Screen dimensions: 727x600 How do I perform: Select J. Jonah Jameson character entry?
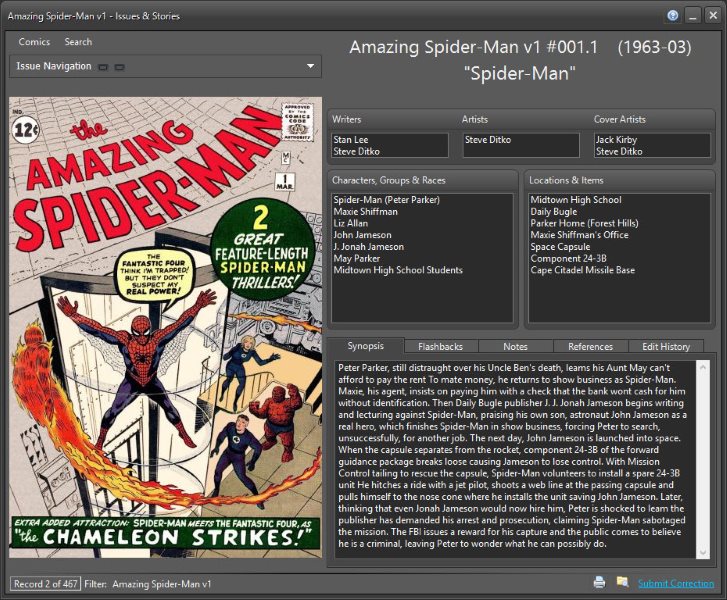coord(369,247)
